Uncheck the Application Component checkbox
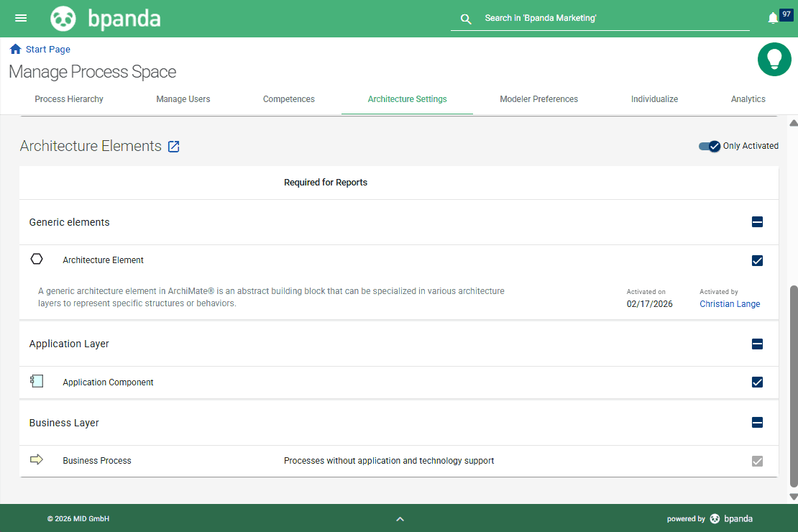The height and width of the screenshot is (532, 798). [x=757, y=382]
